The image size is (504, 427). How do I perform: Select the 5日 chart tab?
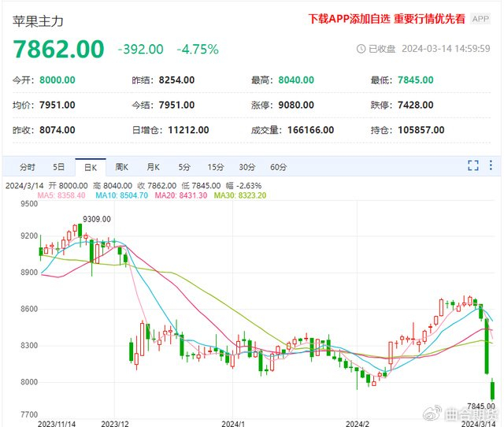click(x=59, y=166)
